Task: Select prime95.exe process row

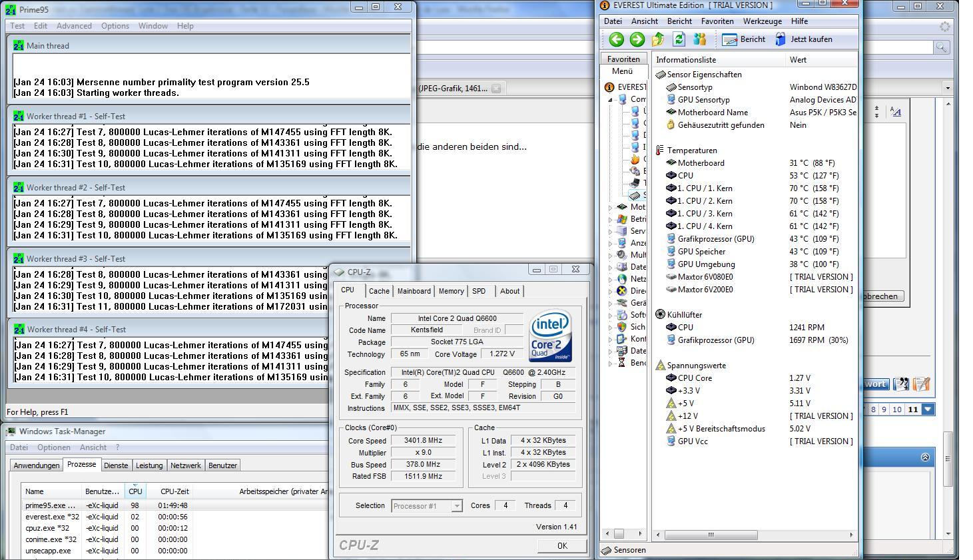Action: click(173, 505)
